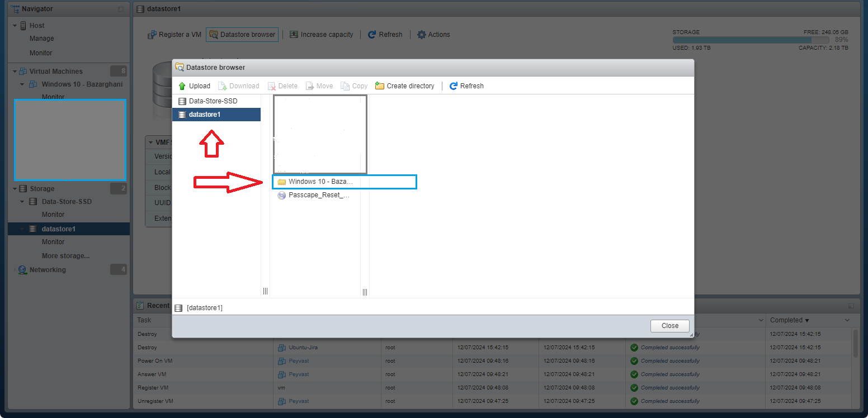The image size is (868, 418).
Task: Open Monitor under datastore1 in Navigator
Action: tap(53, 242)
